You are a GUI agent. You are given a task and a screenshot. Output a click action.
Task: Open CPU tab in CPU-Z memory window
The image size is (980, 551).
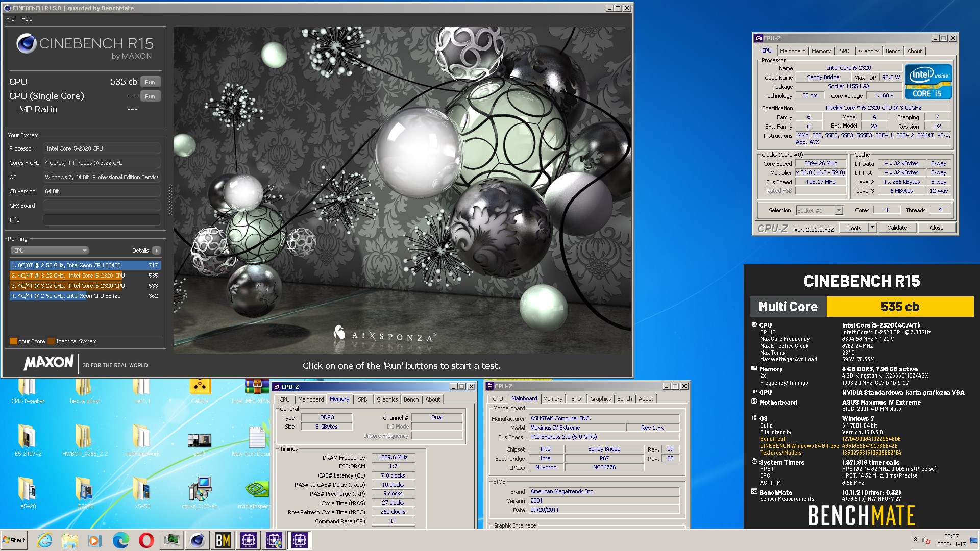pyautogui.click(x=284, y=399)
